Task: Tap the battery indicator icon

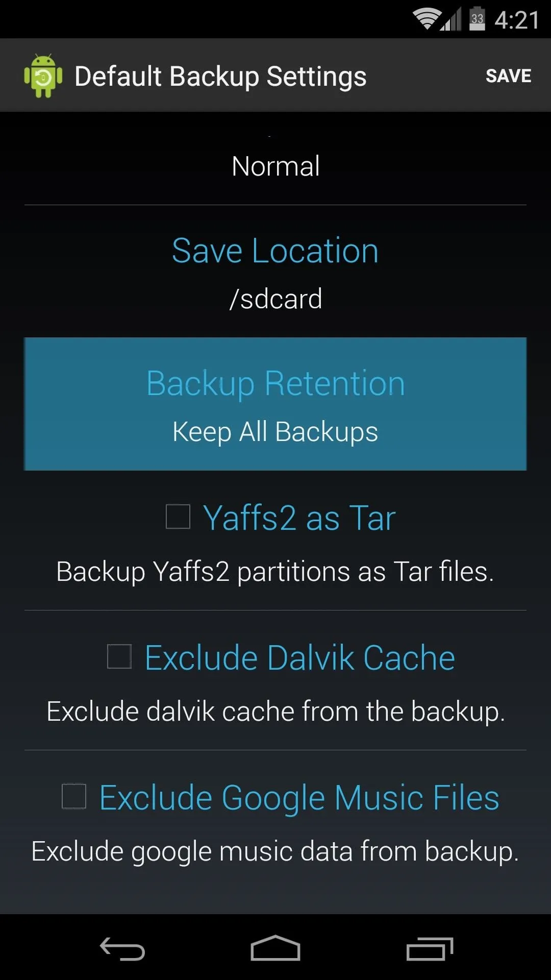Action: (x=477, y=19)
